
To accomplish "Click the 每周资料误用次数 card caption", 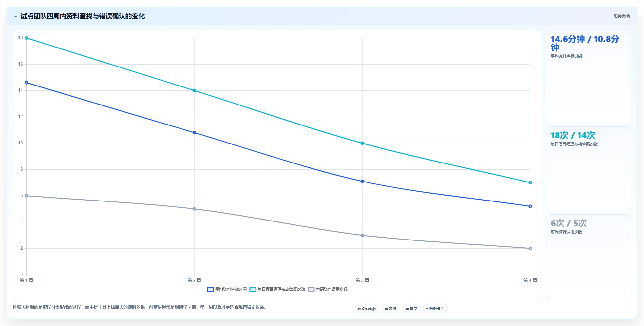I will [x=566, y=232].
